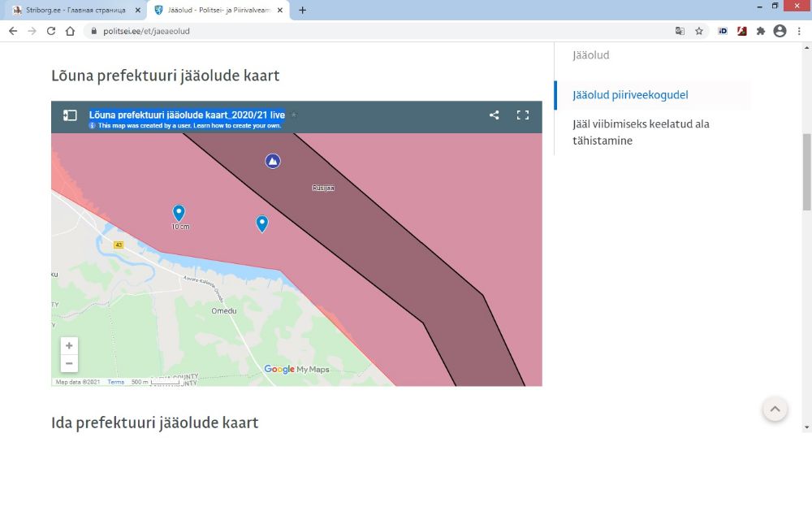Click the map share icon
The image size is (812, 507).
pos(494,115)
